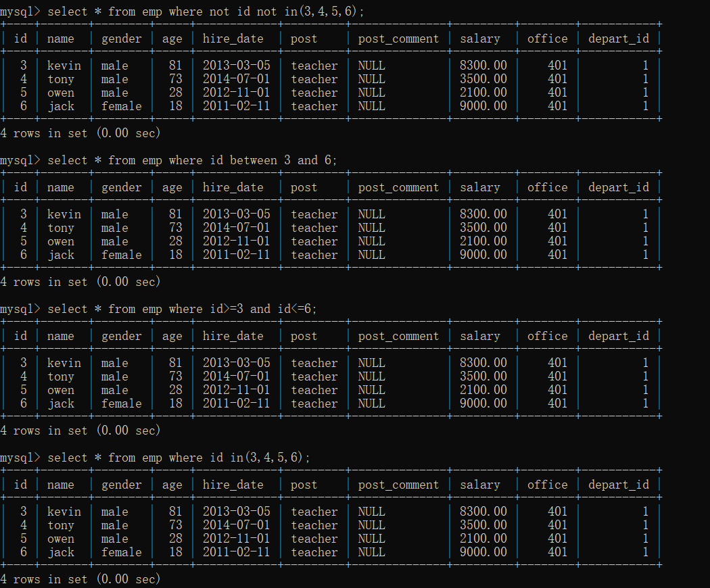Click "jack" in the last result table

61,552
